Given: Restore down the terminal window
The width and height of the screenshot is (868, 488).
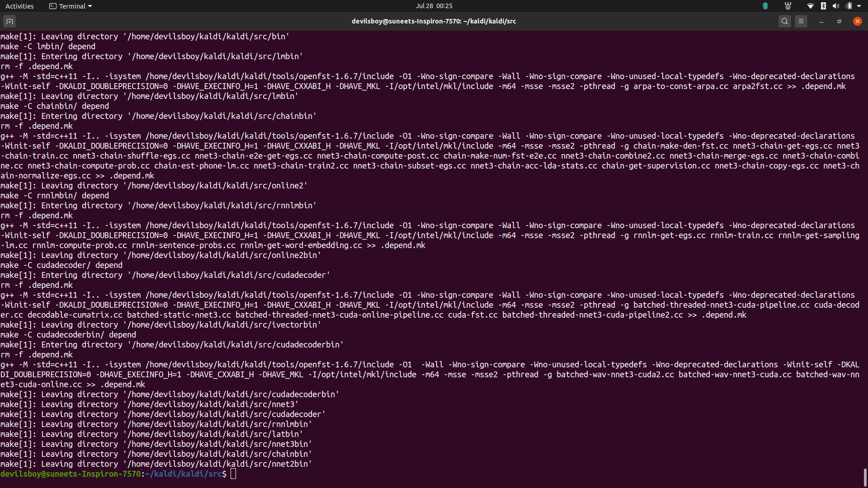Looking at the screenshot, I should pyautogui.click(x=839, y=21).
